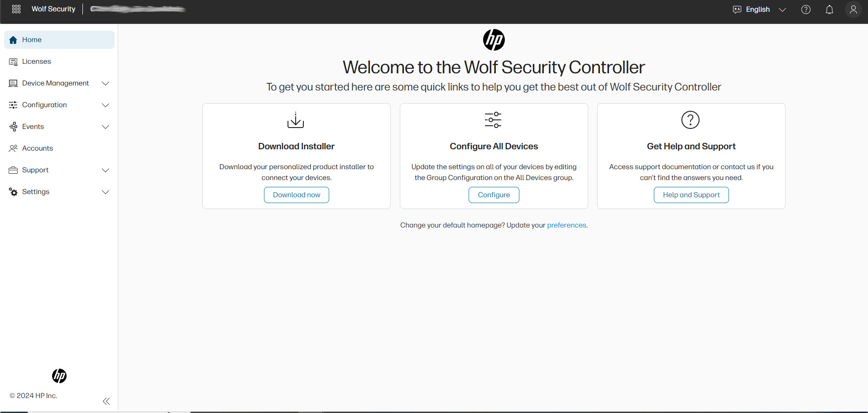This screenshot has height=413, width=868.
Task: Click the user profile avatar icon
Action: pos(853,9)
